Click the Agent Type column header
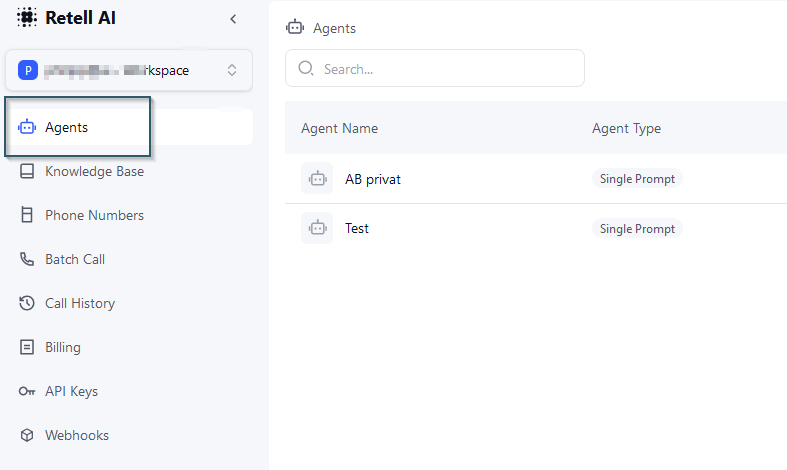Screen dimensions: 787x470 (626, 128)
